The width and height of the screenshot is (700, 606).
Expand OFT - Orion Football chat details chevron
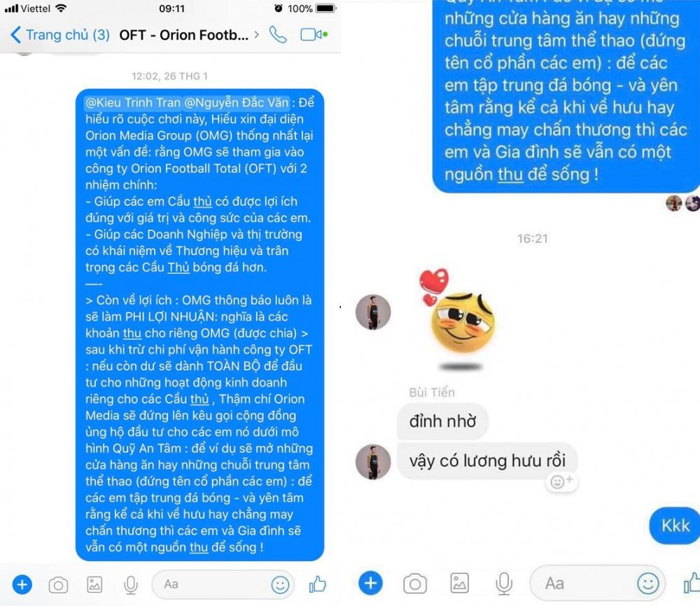[256, 34]
